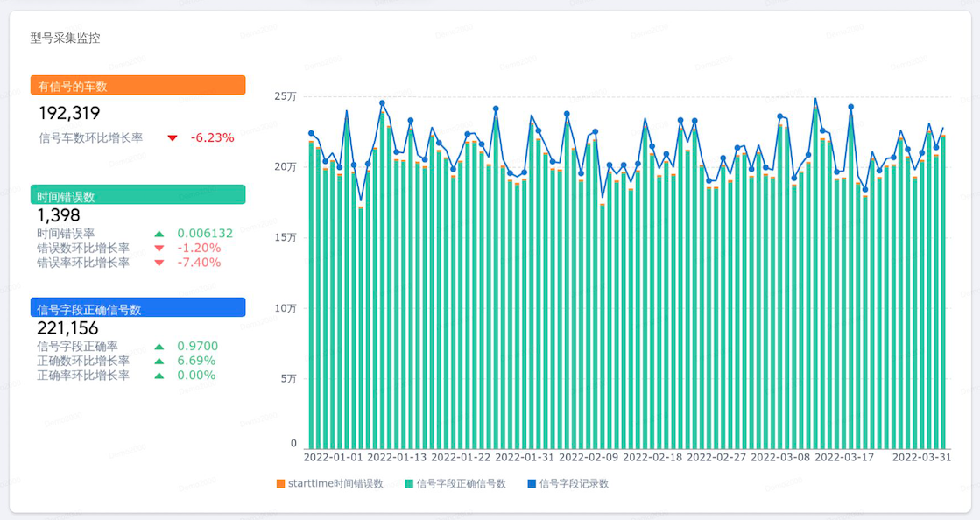
Task: Click the 2022-03-31 x-axis date label
Action: (921, 458)
